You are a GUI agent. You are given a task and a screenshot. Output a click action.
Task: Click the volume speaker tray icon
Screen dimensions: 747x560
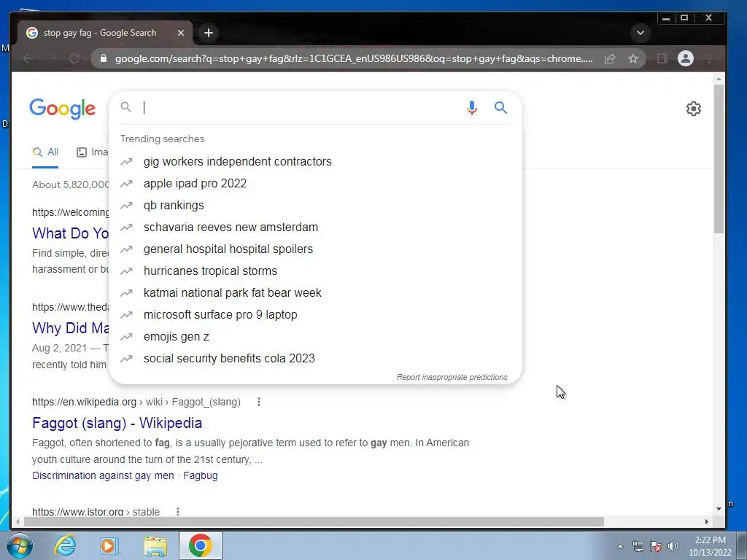point(673,546)
